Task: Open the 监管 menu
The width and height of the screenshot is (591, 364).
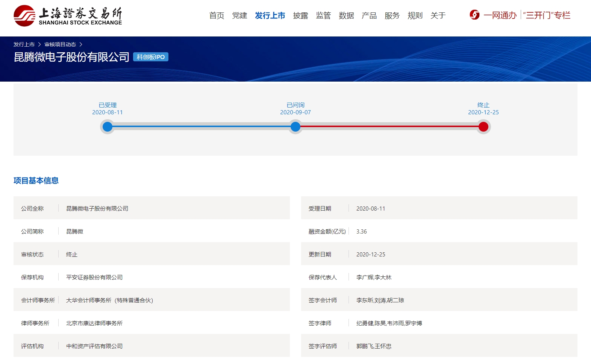Action: tap(323, 15)
